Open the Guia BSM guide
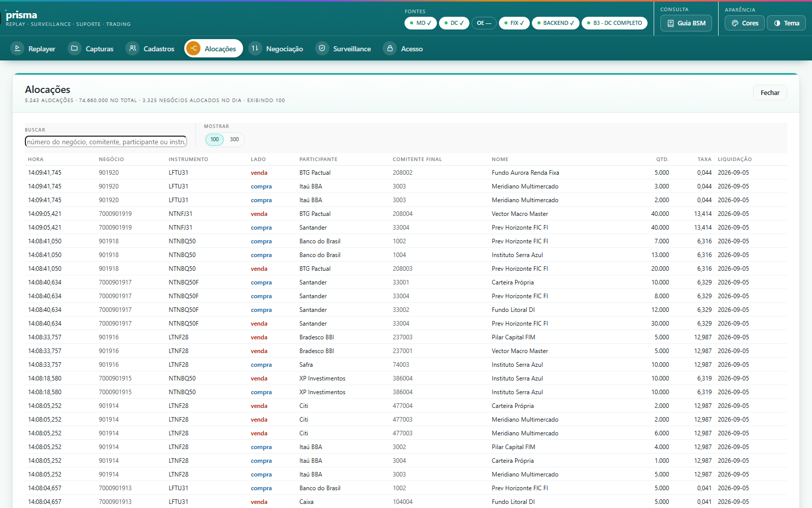Image resolution: width=812 pixels, height=508 pixels. pos(686,23)
